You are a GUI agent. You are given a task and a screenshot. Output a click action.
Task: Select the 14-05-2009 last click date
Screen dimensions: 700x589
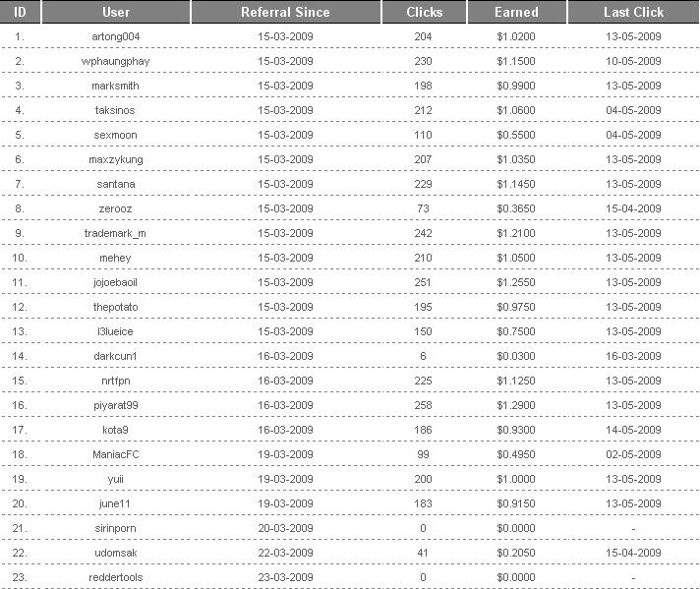pyautogui.click(x=633, y=430)
